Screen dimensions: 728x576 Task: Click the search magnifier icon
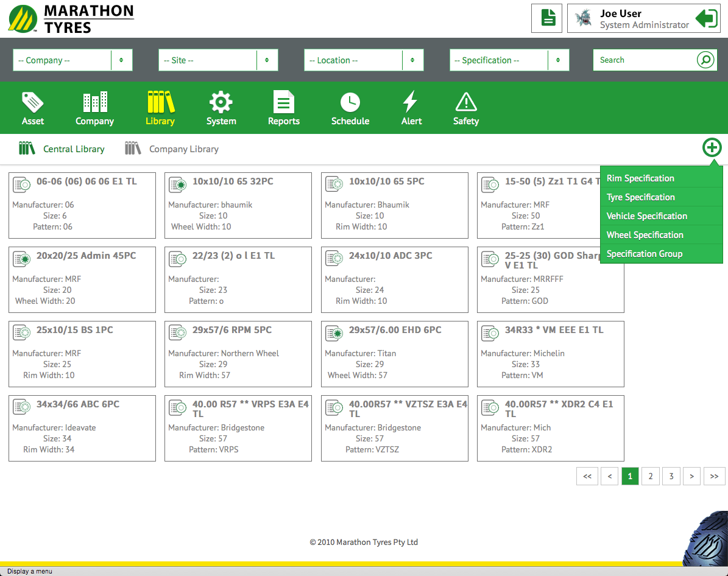[x=705, y=60]
